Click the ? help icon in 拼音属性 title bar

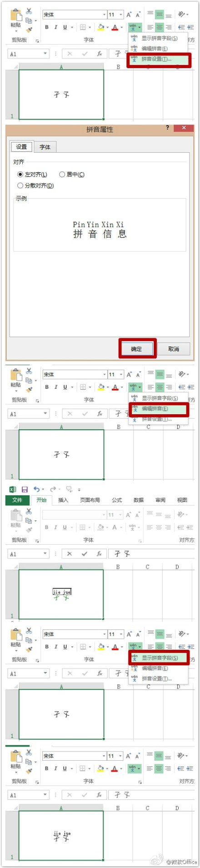[167, 128]
